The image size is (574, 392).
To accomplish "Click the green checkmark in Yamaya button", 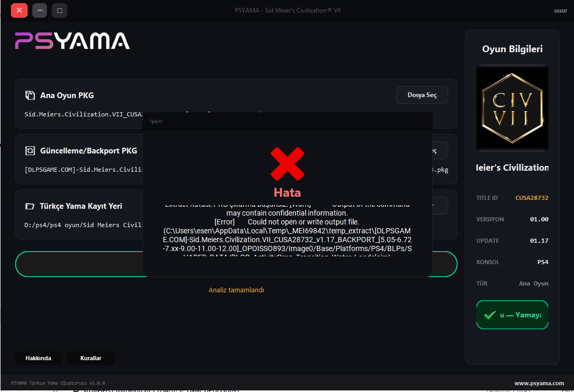I will [490, 315].
